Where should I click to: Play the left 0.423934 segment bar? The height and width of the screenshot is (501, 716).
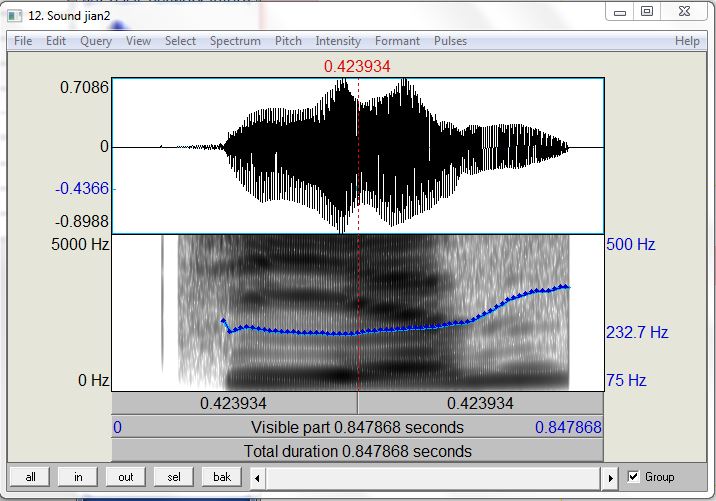click(x=234, y=404)
